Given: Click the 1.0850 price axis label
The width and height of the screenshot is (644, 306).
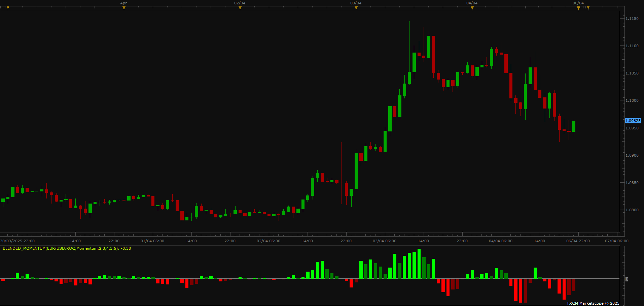Looking at the screenshot, I should point(632,183).
